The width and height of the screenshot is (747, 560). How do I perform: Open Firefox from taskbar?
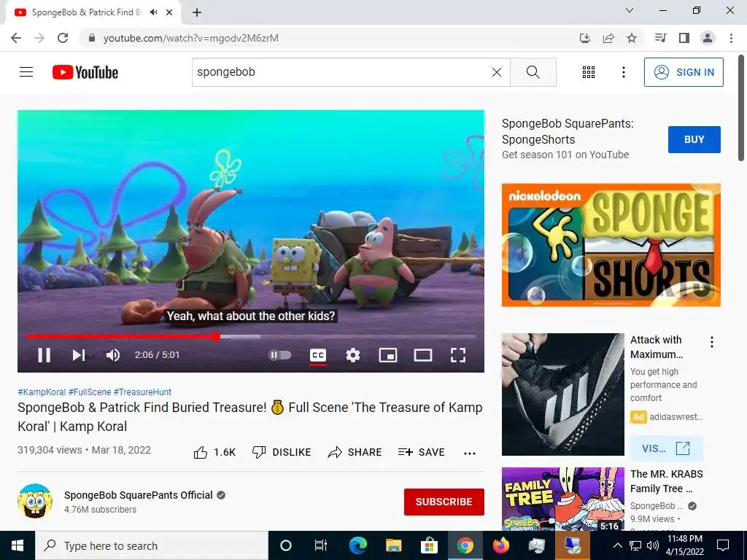[x=500, y=545]
